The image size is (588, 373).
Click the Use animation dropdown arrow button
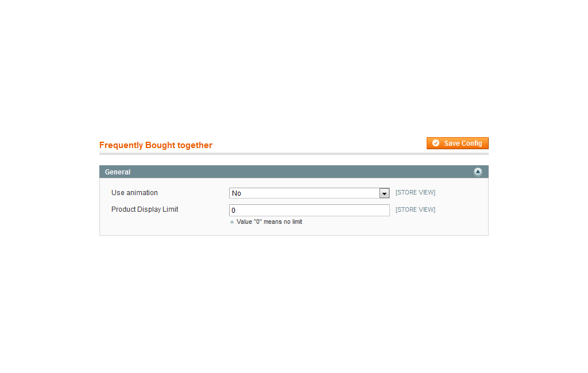tap(384, 193)
